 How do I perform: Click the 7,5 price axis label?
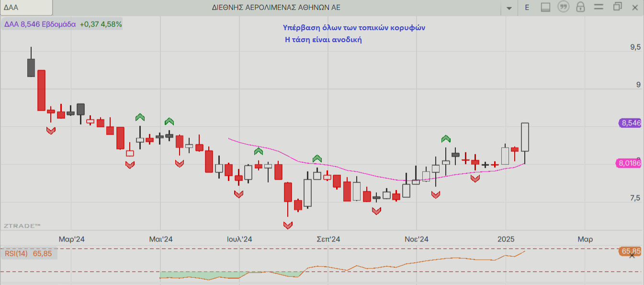click(x=635, y=198)
